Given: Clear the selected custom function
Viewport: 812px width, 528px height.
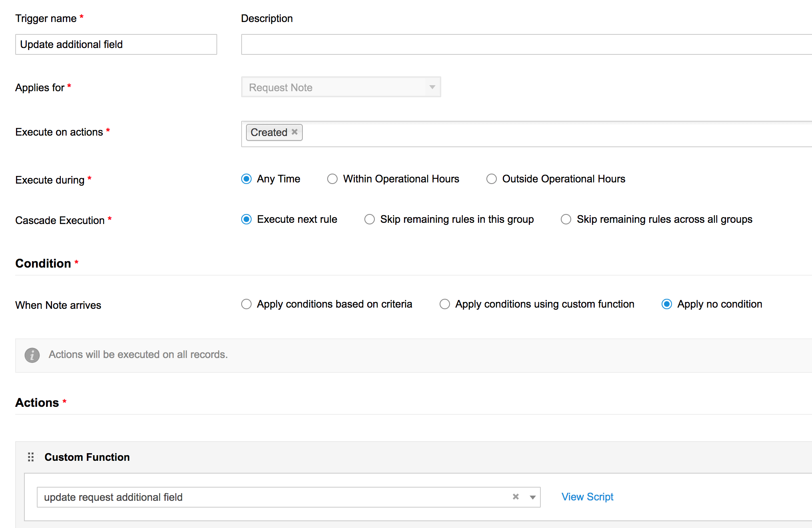Looking at the screenshot, I should coord(516,497).
